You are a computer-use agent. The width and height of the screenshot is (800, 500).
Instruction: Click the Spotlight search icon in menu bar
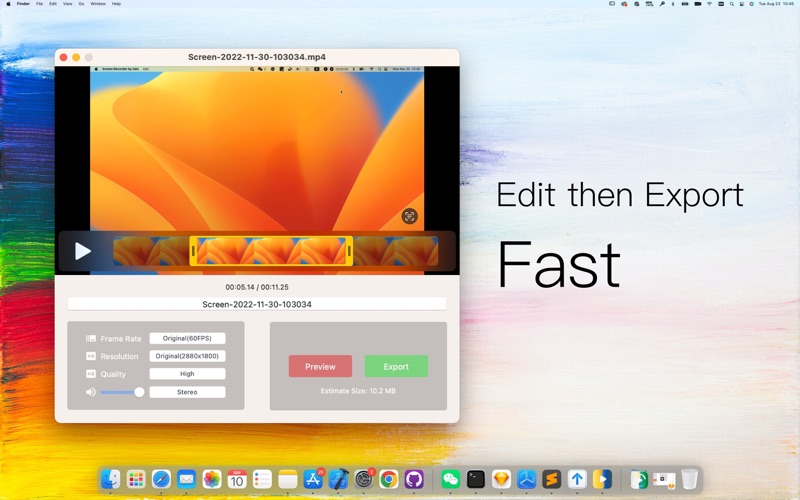732,4
